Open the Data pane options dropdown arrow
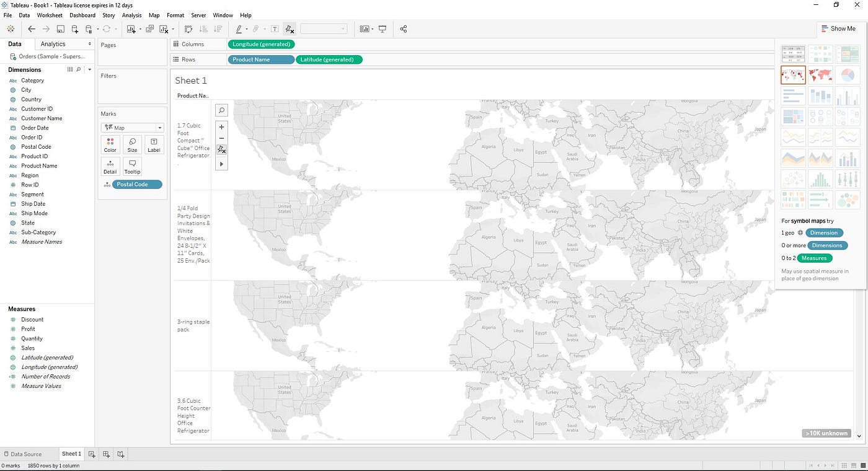The width and height of the screenshot is (868, 471). 90,44
